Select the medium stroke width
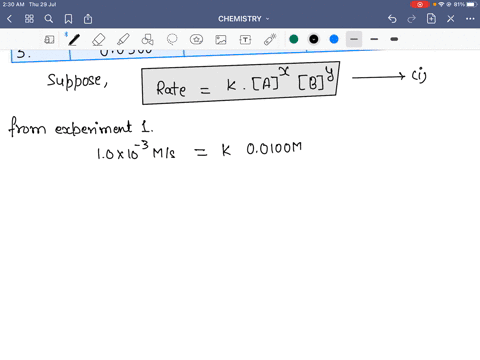Screen dimensions: 480x360 (374, 39)
